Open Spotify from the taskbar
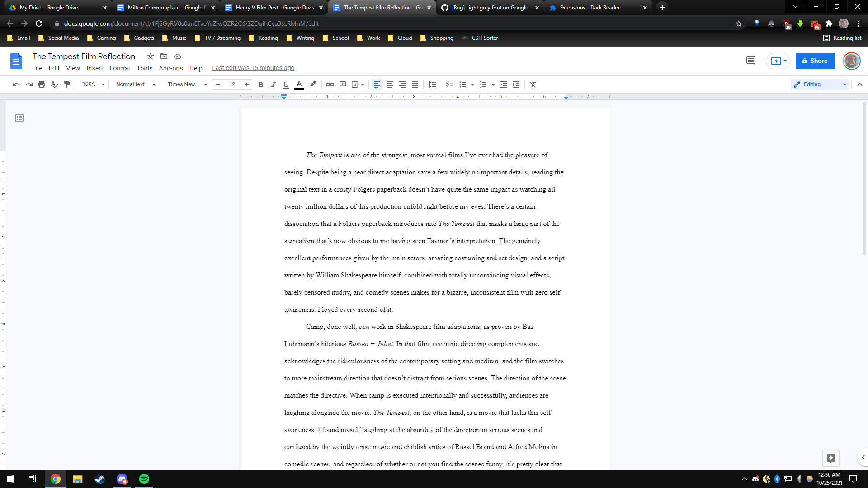 coord(144,479)
